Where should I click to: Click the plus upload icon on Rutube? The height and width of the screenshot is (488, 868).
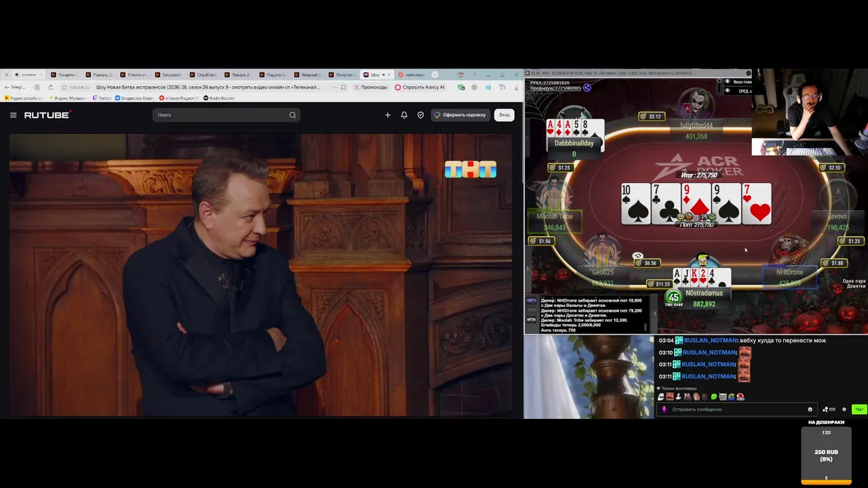coord(388,115)
